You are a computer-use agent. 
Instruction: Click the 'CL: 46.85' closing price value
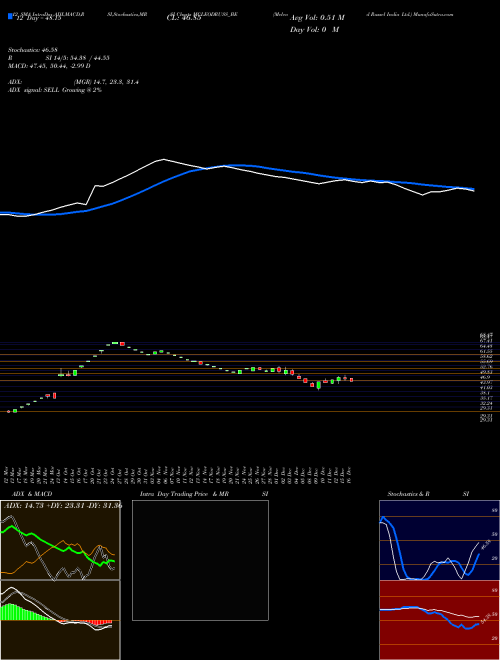click(x=184, y=18)
